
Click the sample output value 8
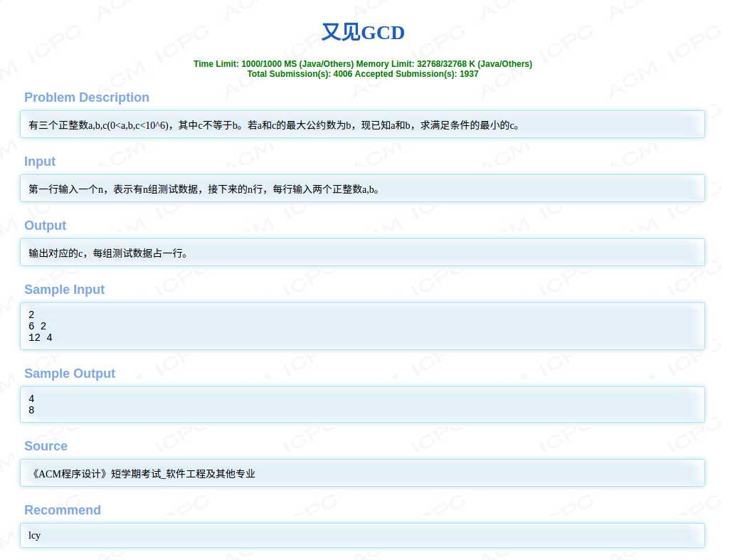[31, 411]
